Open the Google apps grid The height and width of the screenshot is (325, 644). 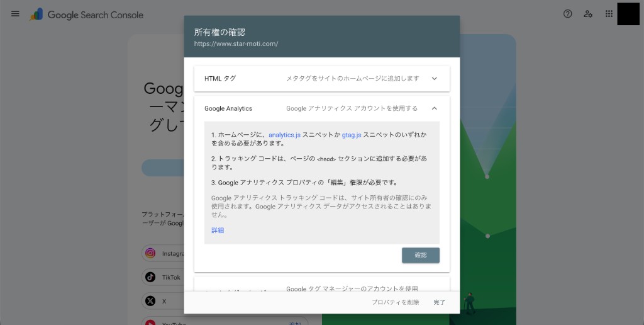tap(609, 14)
